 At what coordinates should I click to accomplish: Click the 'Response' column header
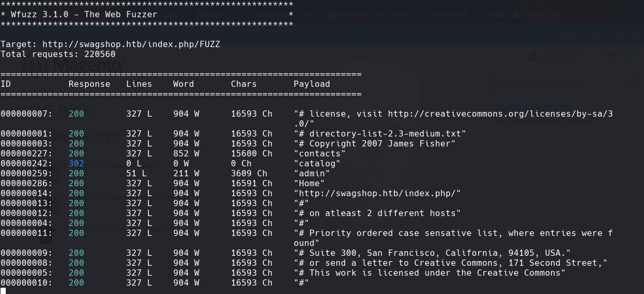[90, 84]
